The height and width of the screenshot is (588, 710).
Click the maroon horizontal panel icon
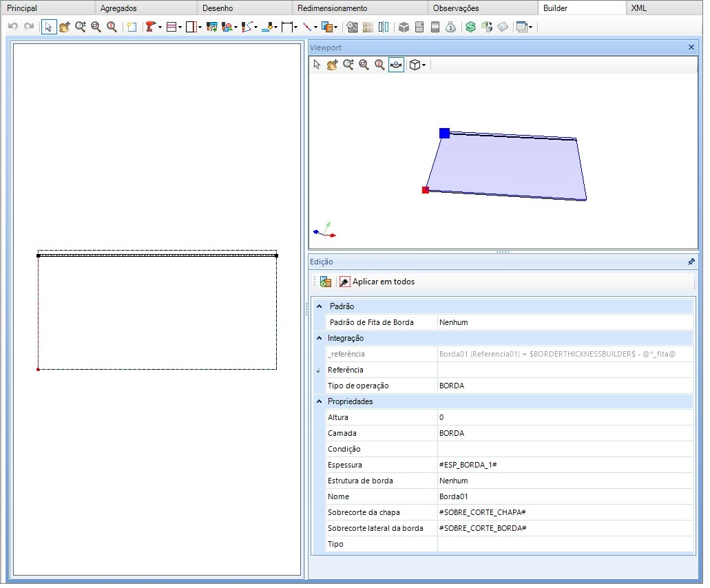[x=171, y=27]
